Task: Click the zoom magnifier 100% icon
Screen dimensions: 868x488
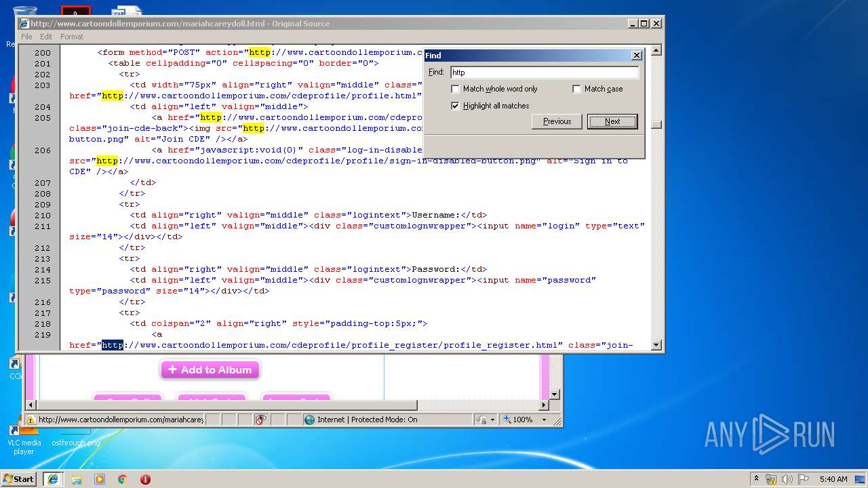Action: pyautogui.click(x=507, y=420)
